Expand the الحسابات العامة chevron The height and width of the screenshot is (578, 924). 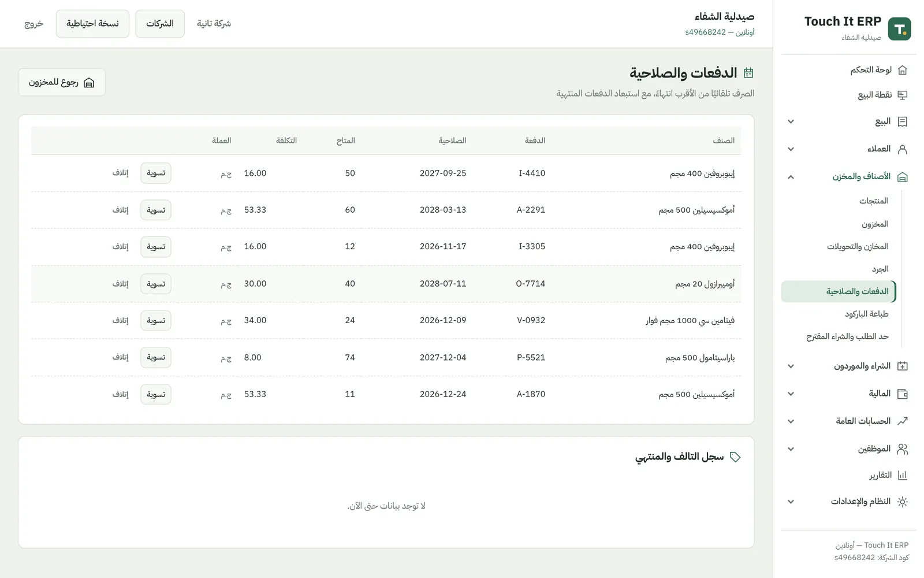(791, 421)
